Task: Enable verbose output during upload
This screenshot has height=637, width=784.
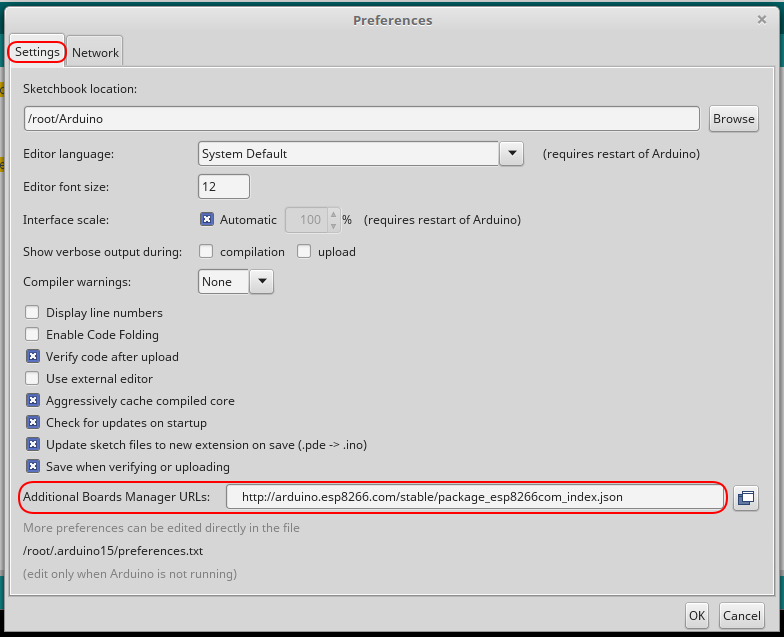Action: click(304, 252)
